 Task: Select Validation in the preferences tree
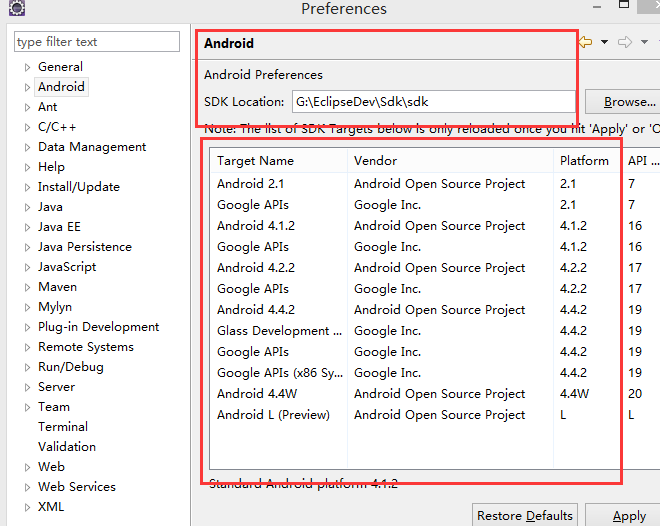pos(67,447)
